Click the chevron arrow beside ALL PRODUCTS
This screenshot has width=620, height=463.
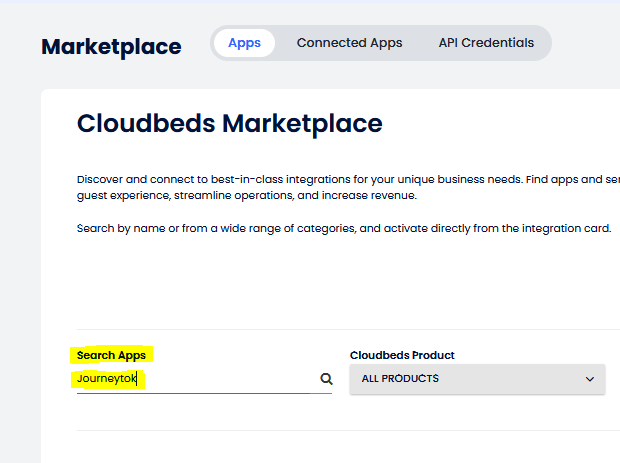point(590,380)
